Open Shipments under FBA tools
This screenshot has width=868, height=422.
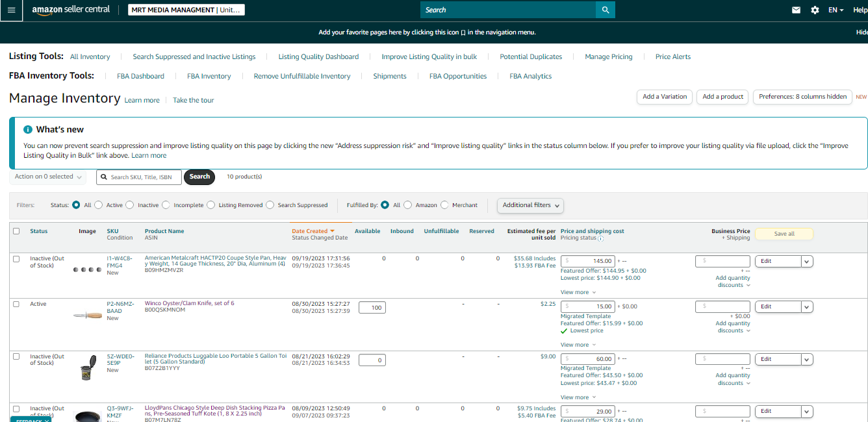point(390,76)
